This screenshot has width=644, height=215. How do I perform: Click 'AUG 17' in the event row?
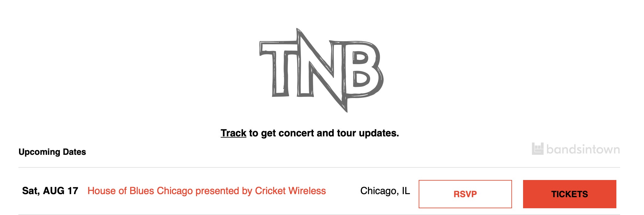(x=60, y=191)
